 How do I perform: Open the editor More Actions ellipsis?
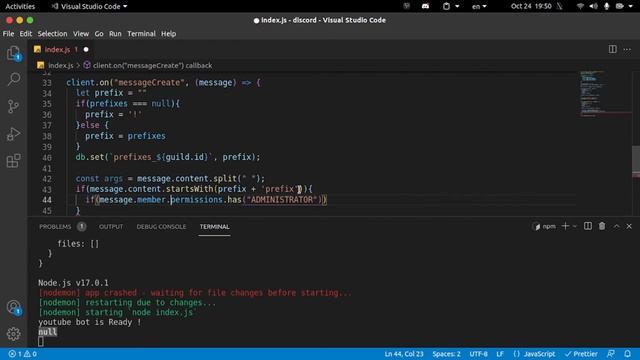tap(627, 49)
